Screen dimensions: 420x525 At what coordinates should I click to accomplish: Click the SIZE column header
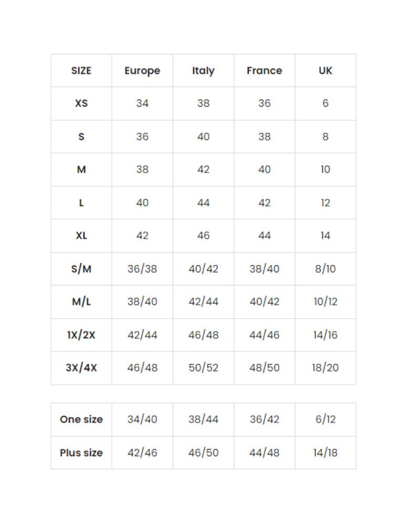(x=81, y=70)
